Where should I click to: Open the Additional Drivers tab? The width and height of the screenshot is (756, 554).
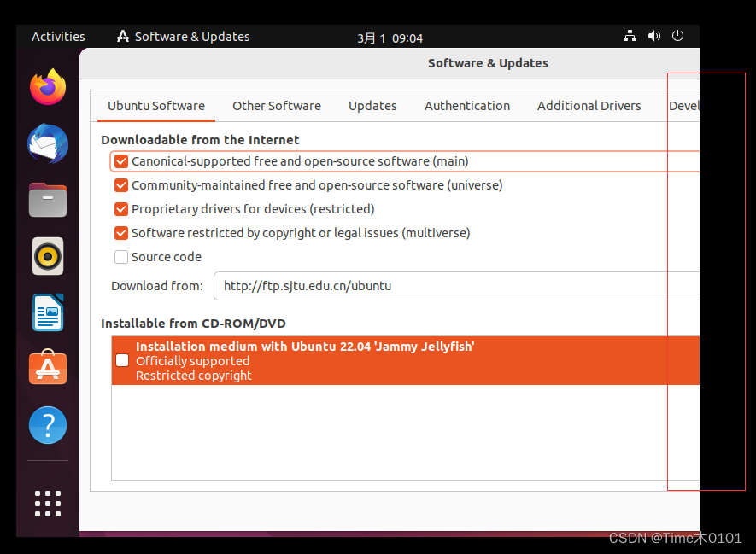coord(589,106)
